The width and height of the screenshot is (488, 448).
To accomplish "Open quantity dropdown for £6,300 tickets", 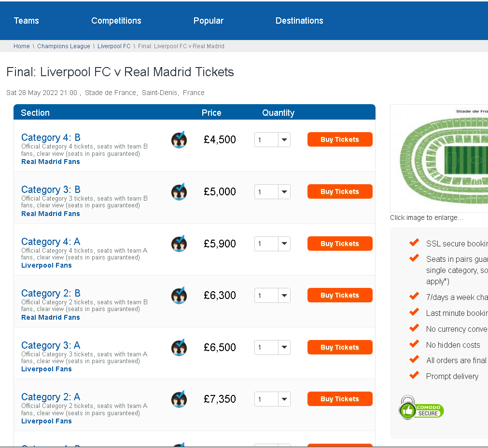I will 272,295.
